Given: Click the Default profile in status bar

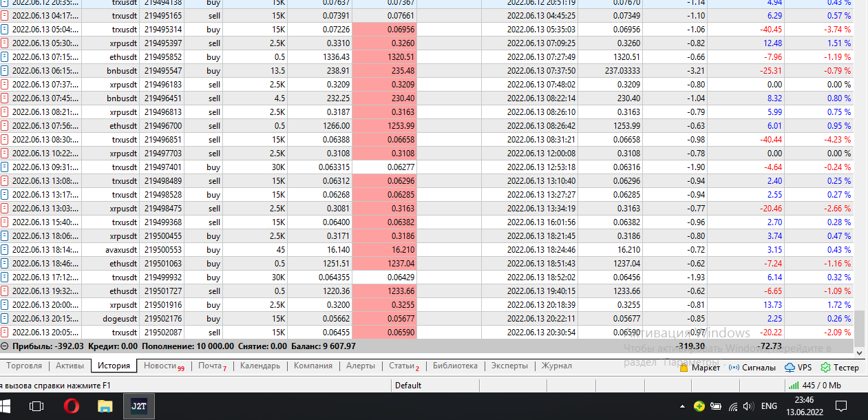Looking at the screenshot, I should [408, 386].
